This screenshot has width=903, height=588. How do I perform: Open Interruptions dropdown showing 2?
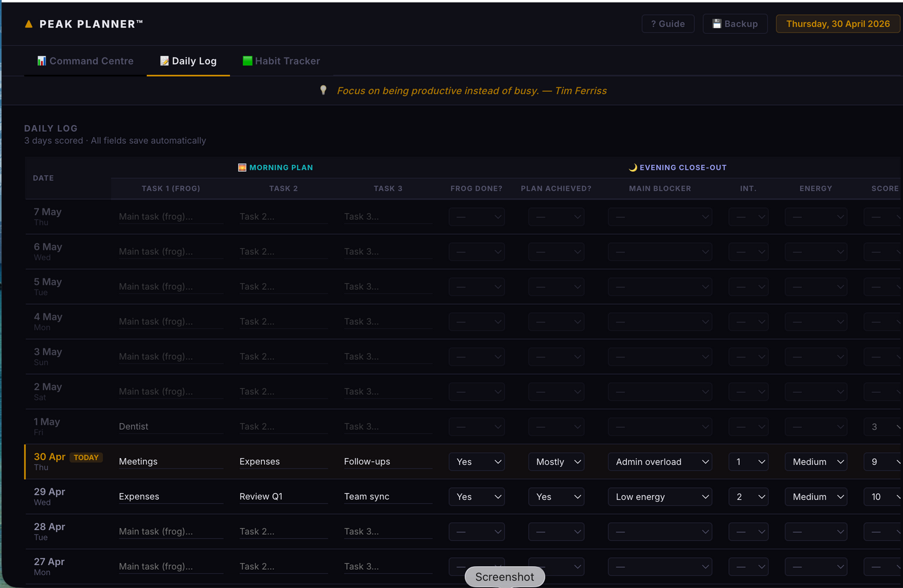[x=749, y=497]
